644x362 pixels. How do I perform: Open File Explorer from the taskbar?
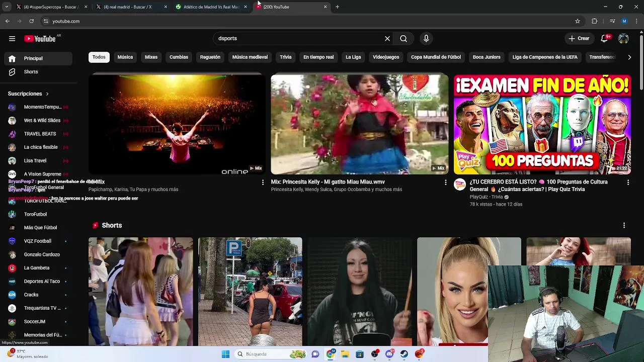coord(345,354)
